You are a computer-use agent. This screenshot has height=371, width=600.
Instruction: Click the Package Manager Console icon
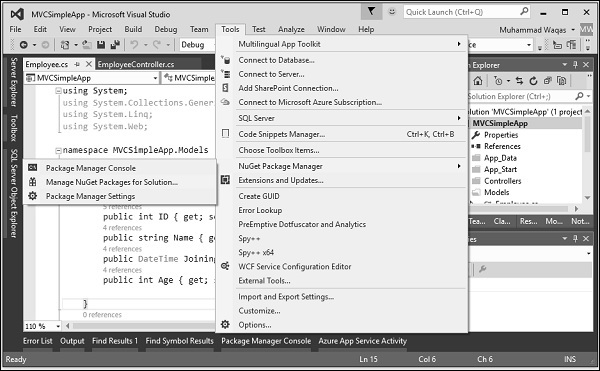(33, 168)
